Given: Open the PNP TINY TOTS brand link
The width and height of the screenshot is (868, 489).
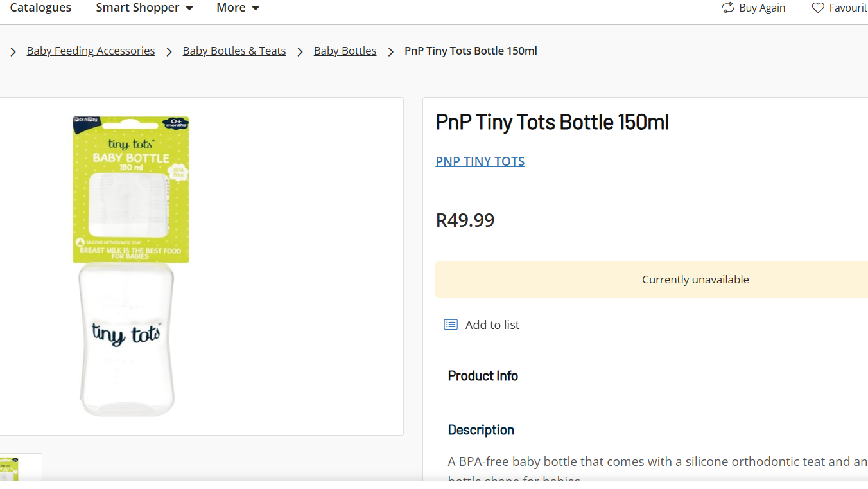Looking at the screenshot, I should 480,161.
